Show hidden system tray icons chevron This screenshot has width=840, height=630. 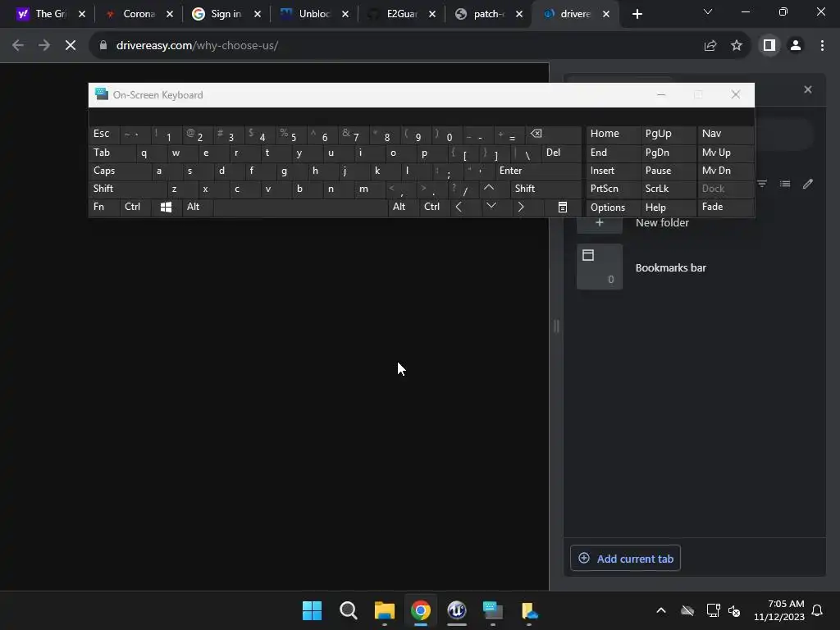click(x=661, y=610)
